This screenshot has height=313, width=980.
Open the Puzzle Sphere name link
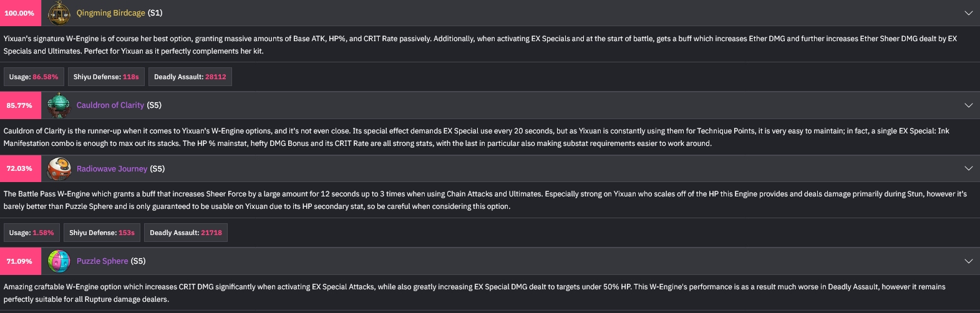(x=102, y=261)
